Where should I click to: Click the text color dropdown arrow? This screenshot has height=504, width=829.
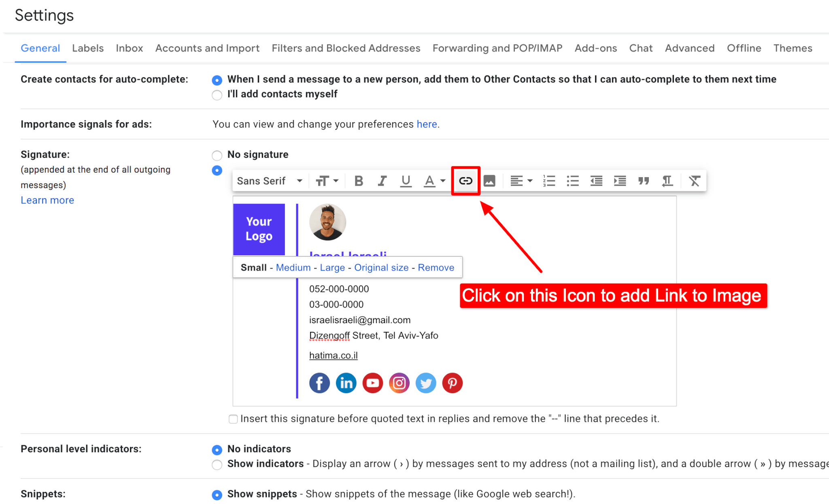[444, 180]
